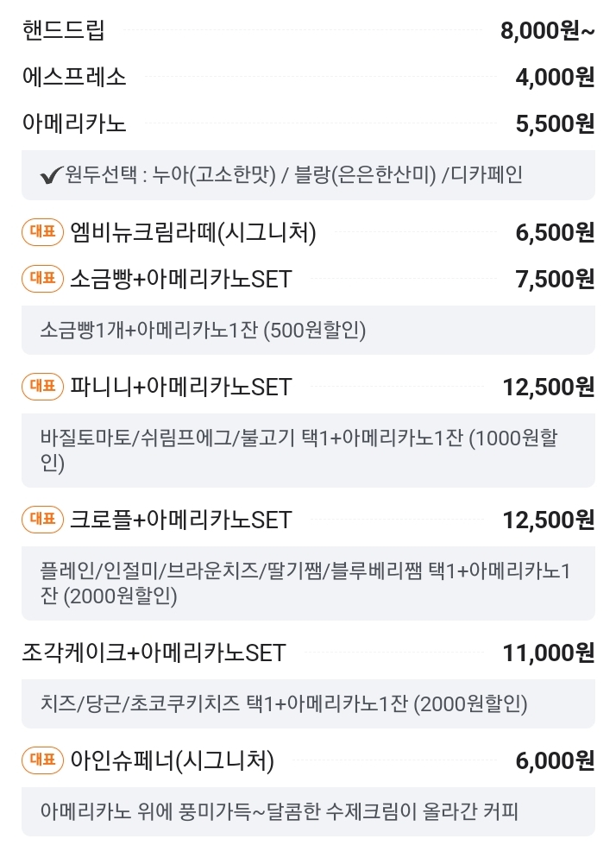Screen dimensions: 616x845
Task: Tap the 대표 badge beside 소금빵+아메리카노SET
Action: 42,279
